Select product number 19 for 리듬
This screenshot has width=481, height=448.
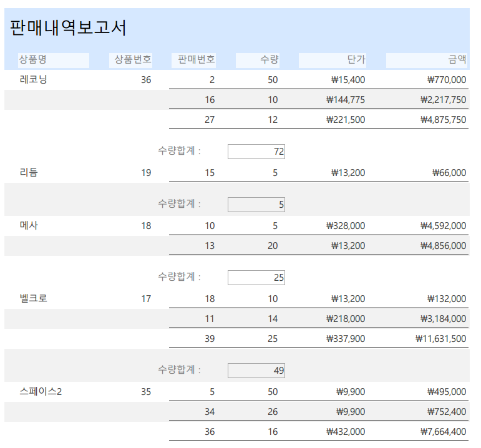coord(146,173)
